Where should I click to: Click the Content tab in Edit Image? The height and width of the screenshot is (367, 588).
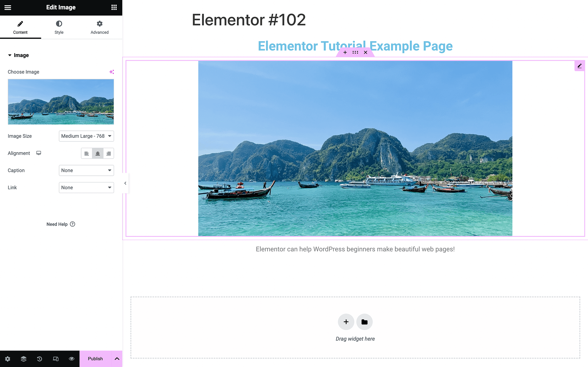tap(20, 27)
